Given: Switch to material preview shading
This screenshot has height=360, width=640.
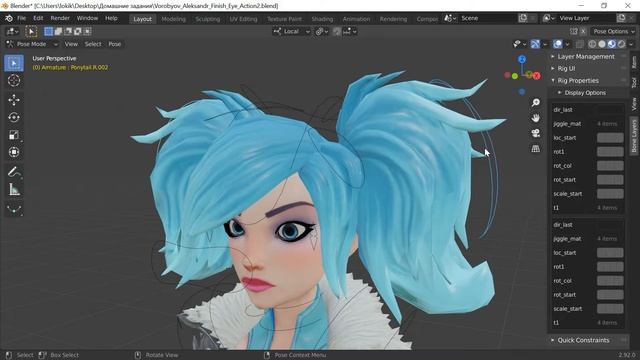Looking at the screenshot, I should [611, 44].
